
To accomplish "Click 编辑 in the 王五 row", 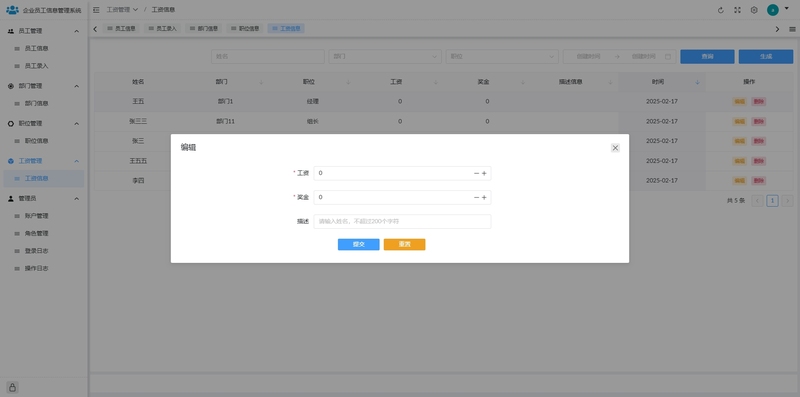I will [739, 102].
